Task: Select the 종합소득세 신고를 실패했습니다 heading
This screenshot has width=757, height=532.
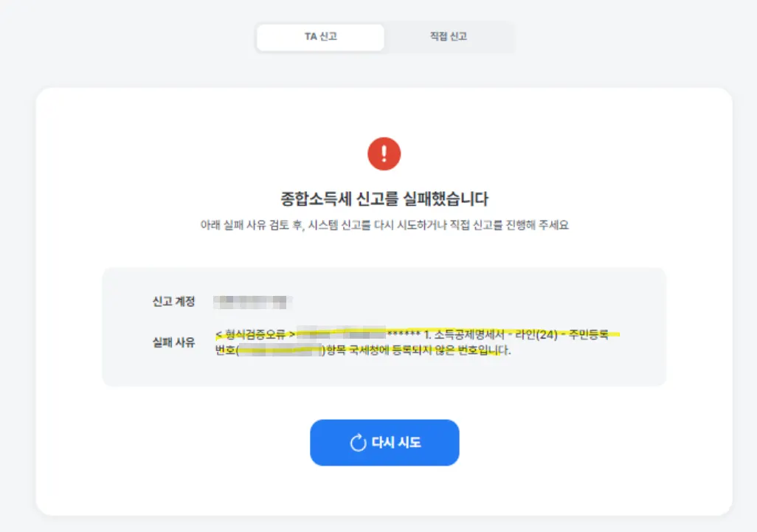Action: (x=384, y=199)
